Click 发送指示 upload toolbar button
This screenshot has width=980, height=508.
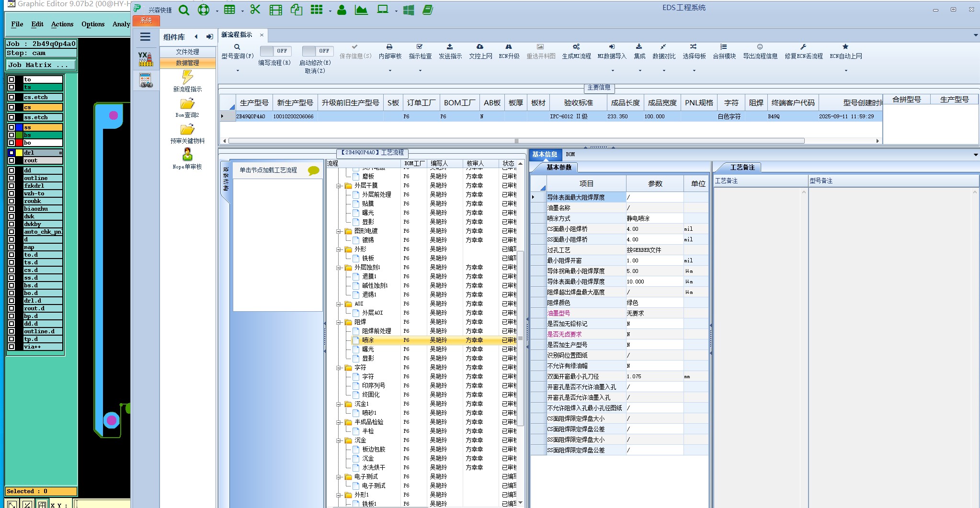pos(450,52)
